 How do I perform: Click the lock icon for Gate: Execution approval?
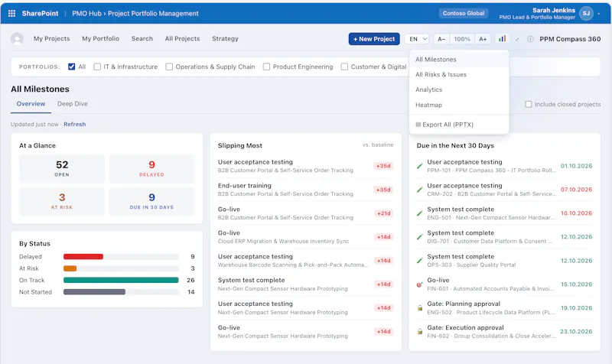tap(419, 332)
